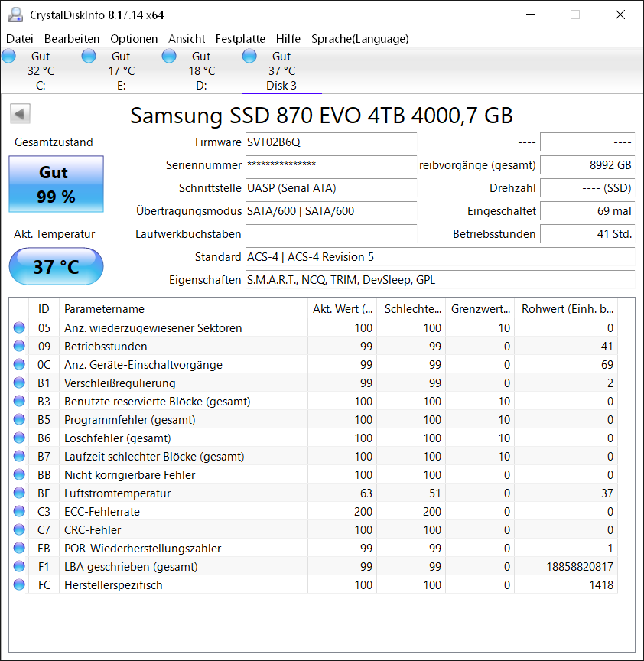Screen dimensions: 644x661
Task: Select the E: drive status orb
Action: 89,56
